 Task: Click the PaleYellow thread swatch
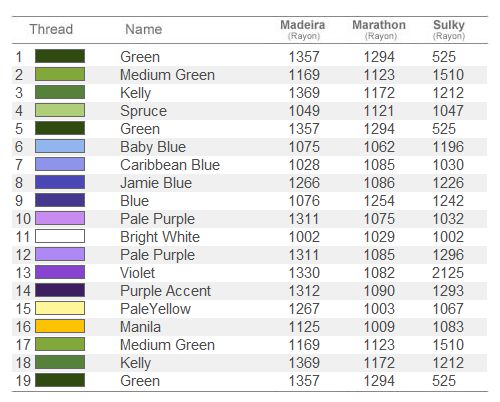[60, 308]
